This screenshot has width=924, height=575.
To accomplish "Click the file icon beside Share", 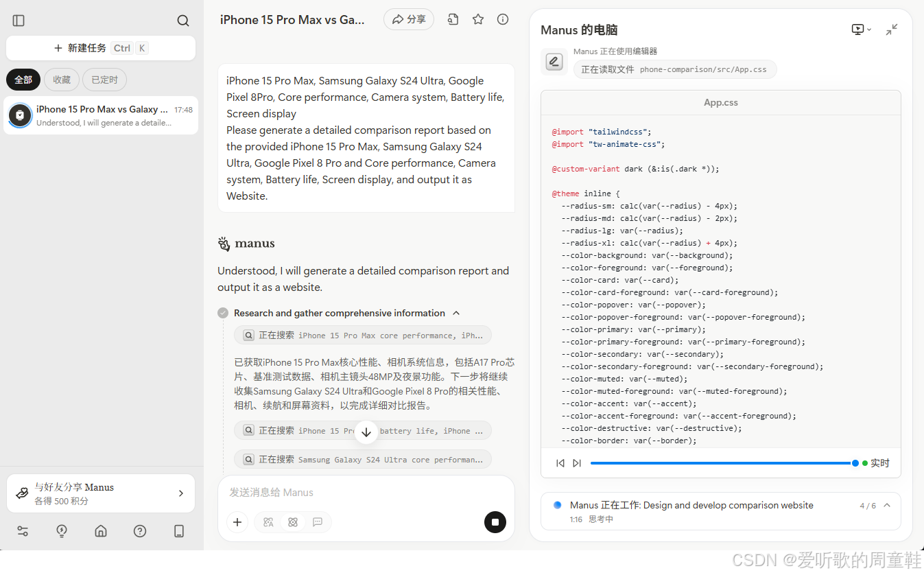I will point(453,19).
